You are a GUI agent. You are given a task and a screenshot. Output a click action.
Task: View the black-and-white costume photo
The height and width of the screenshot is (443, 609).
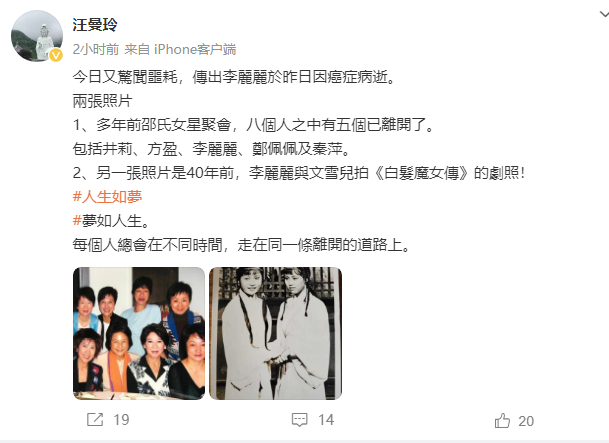275,334
